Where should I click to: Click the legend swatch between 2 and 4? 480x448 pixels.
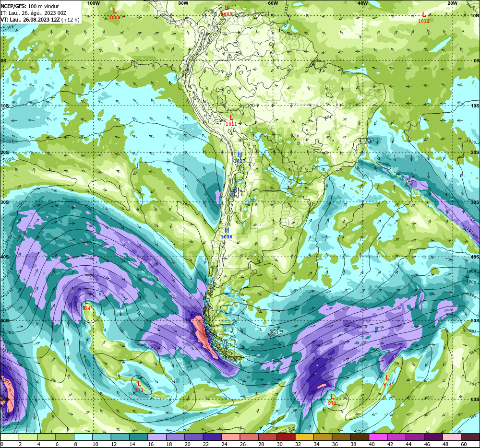pyautogui.click(x=28, y=437)
